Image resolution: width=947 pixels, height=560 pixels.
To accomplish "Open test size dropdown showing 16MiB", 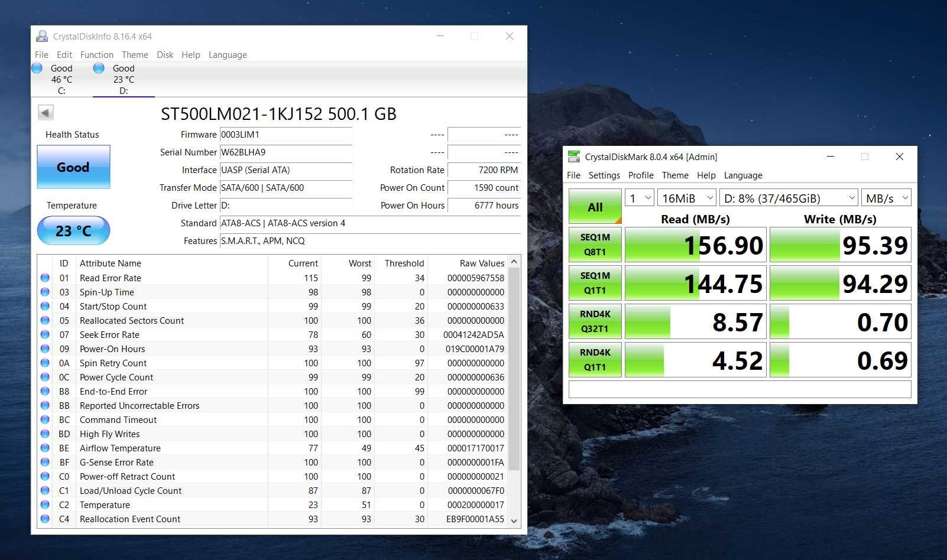I will click(x=687, y=198).
